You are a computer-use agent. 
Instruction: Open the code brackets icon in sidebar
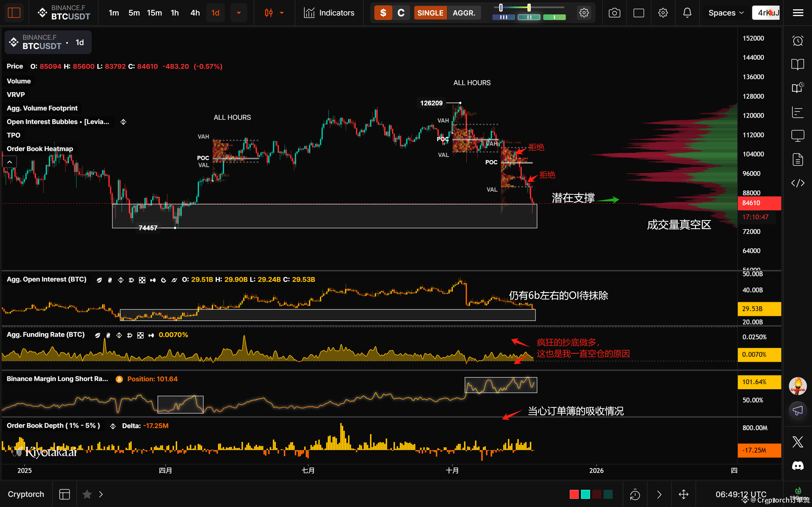tap(798, 183)
